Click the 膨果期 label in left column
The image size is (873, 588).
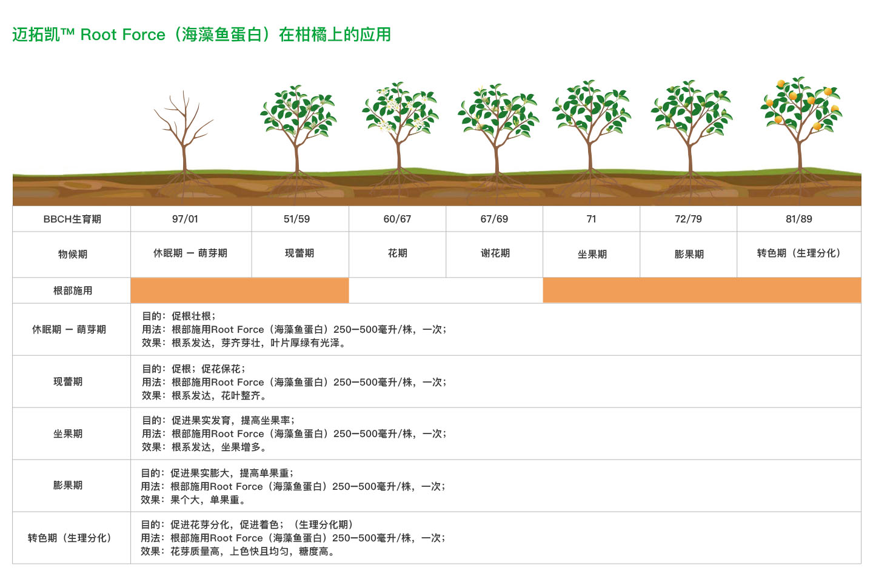(67, 485)
